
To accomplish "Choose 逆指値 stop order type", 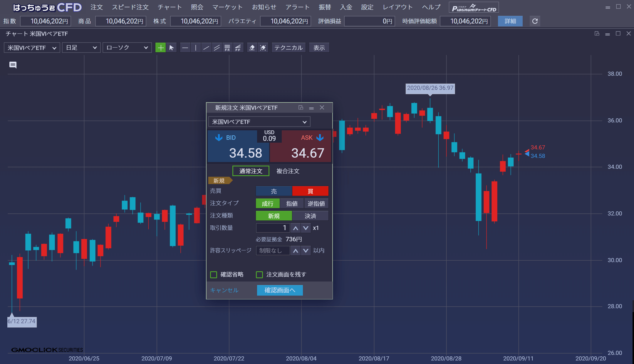I will click(316, 203).
